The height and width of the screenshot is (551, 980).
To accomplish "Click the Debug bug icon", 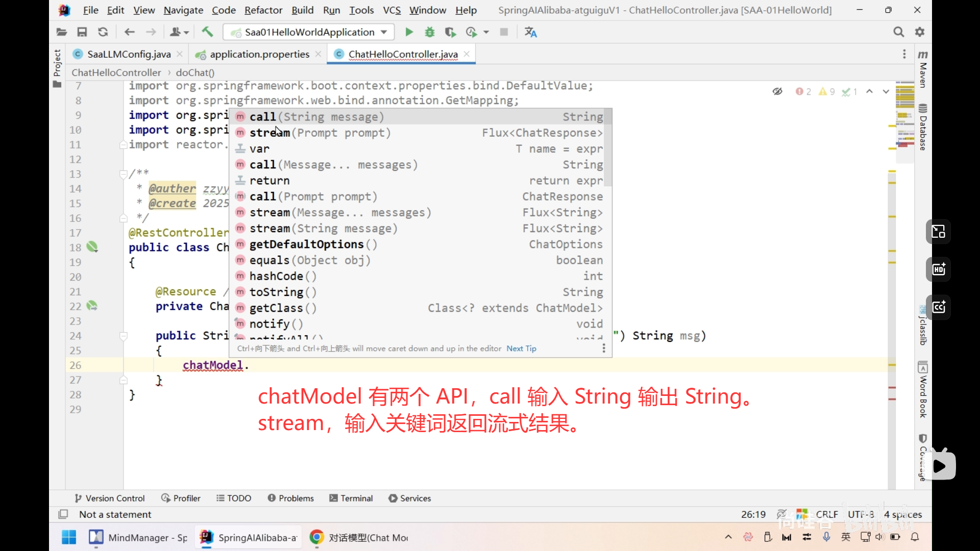I will click(x=430, y=32).
